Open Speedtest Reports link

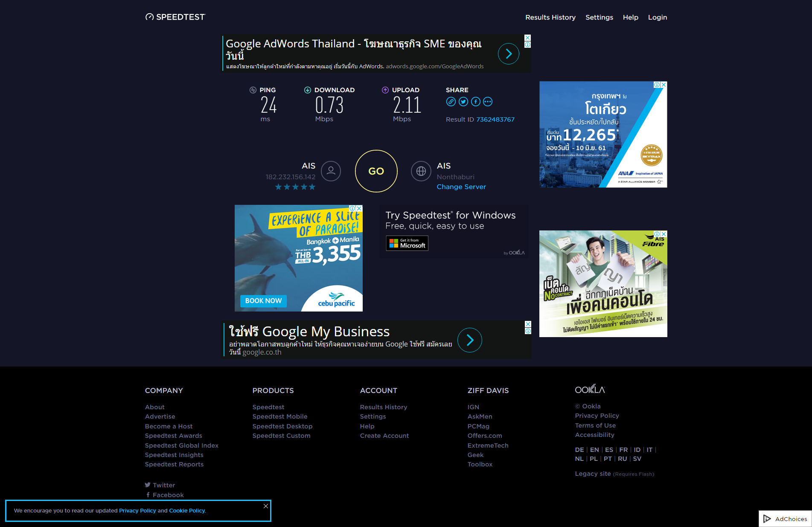[x=174, y=464]
